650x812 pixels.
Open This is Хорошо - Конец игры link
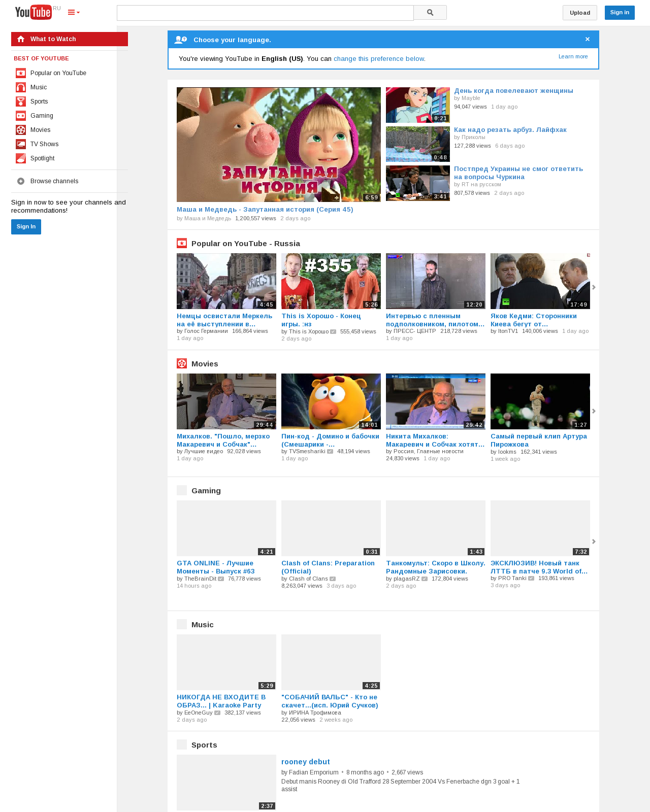coord(321,320)
